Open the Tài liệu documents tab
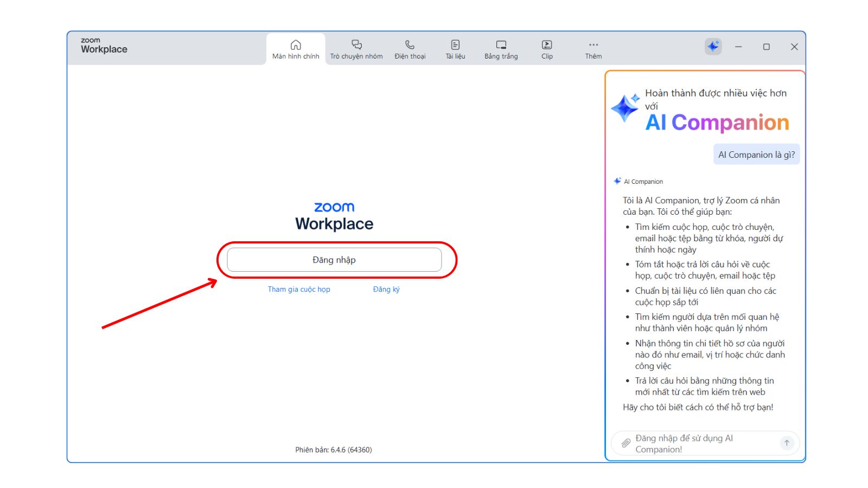The height and width of the screenshot is (488, 868). 455,49
